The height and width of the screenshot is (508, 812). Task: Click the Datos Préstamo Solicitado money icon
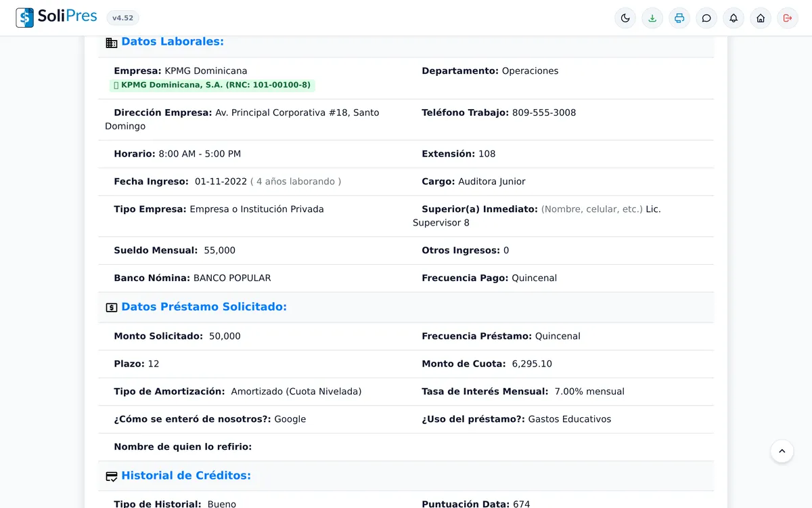(112, 308)
